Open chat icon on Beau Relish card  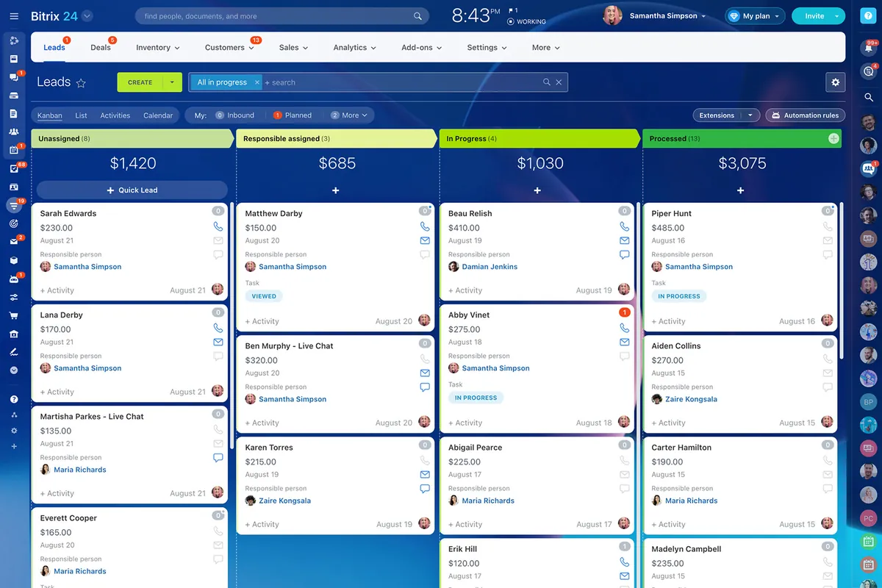point(624,255)
